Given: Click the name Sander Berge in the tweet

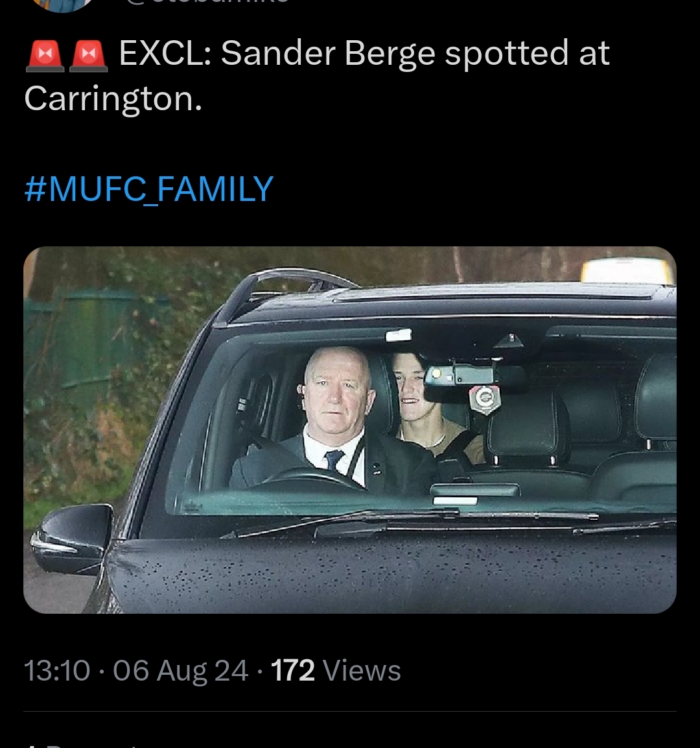Looking at the screenshot, I should click(329, 53).
